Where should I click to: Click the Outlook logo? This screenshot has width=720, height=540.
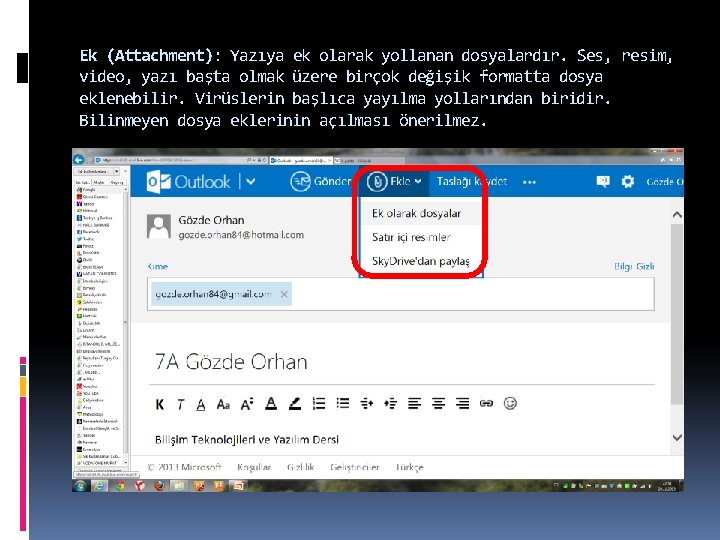[188, 182]
